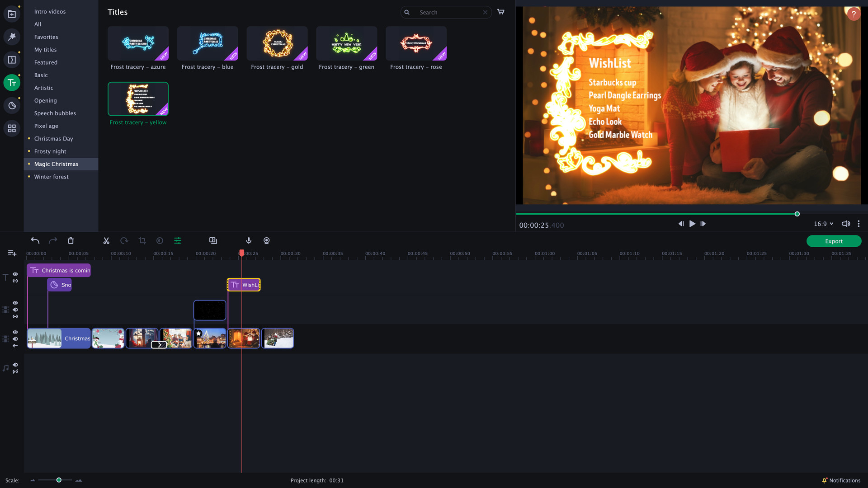Mute the main video track
The image size is (868, 488).
(15, 338)
